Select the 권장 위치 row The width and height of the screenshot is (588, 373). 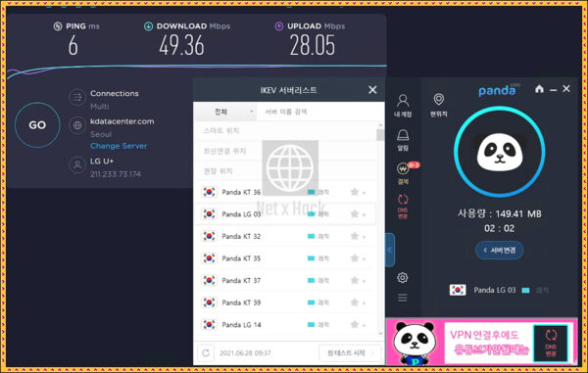[286, 171]
